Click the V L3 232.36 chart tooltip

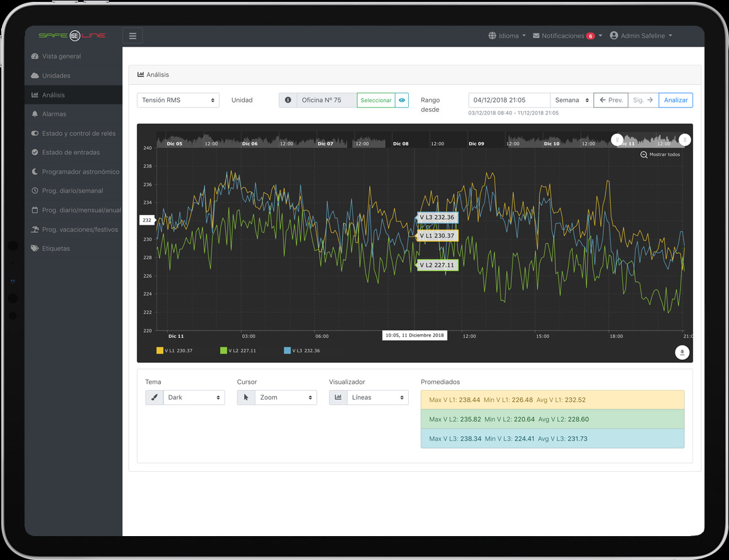(437, 217)
